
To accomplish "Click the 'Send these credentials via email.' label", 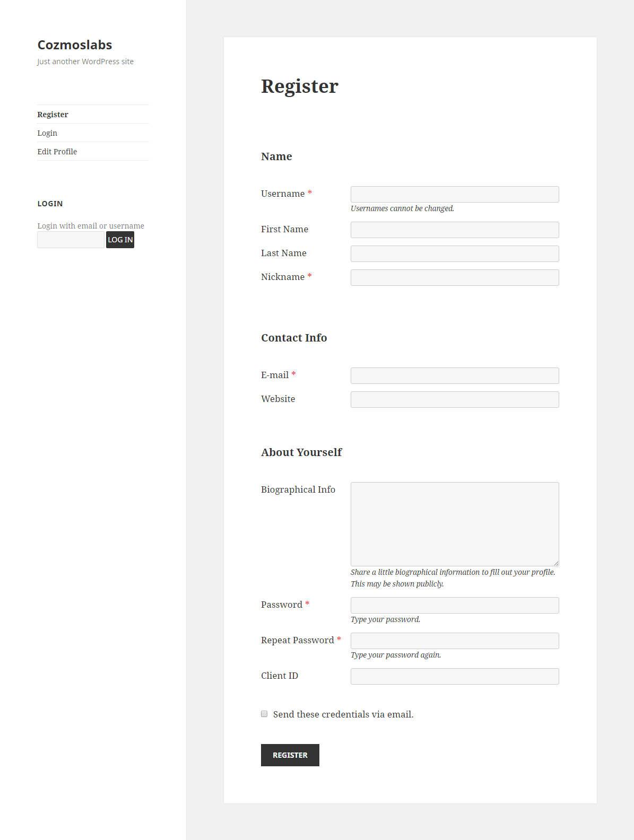I will tap(343, 714).
